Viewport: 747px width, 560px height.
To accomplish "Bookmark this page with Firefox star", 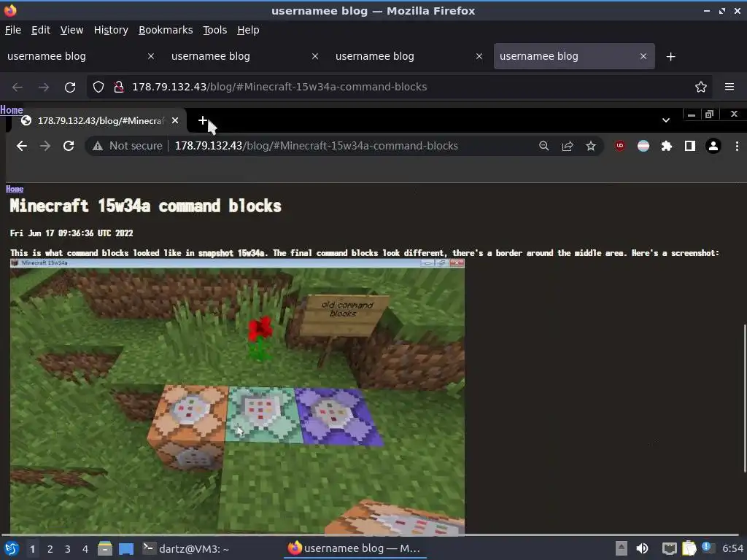I will pyautogui.click(x=701, y=87).
